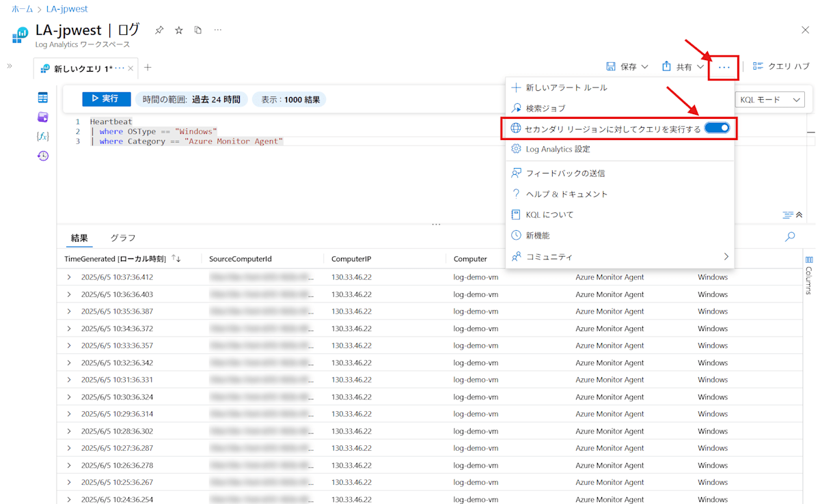Open ヘルプ & ドキュメント menu item
The image size is (820, 504).
(620, 194)
